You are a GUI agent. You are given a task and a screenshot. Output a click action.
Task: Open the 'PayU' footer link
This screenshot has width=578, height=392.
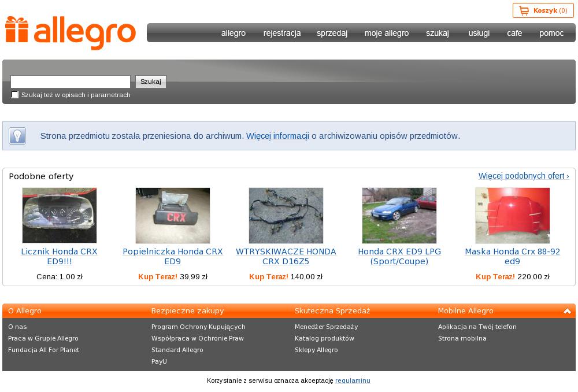(159, 361)
